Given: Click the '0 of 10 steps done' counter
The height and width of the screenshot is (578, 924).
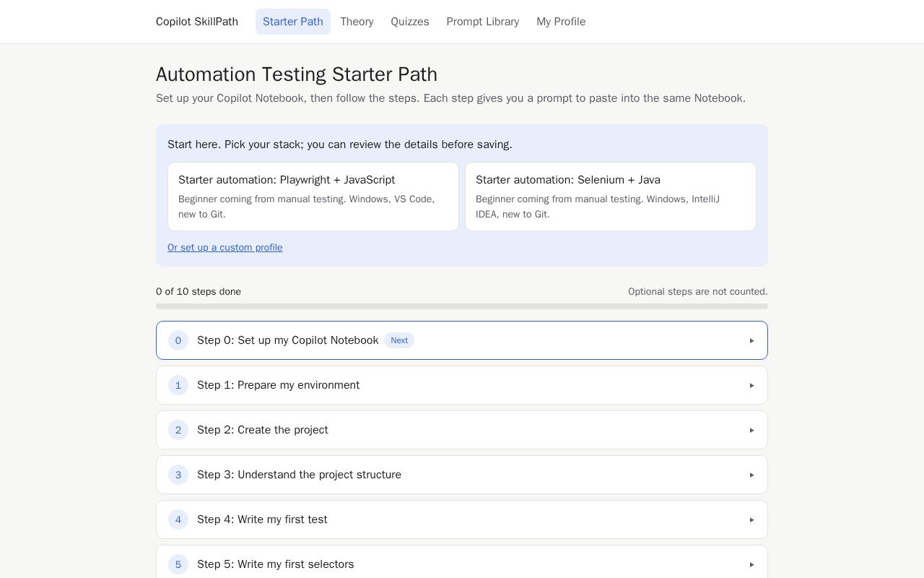Looking at the screenshot, I should coord(199,292).
